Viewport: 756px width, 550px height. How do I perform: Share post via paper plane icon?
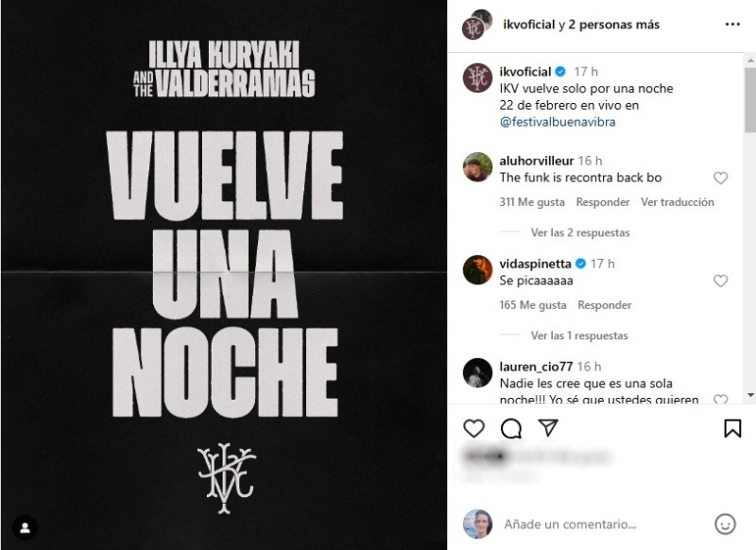coord(548,427)
